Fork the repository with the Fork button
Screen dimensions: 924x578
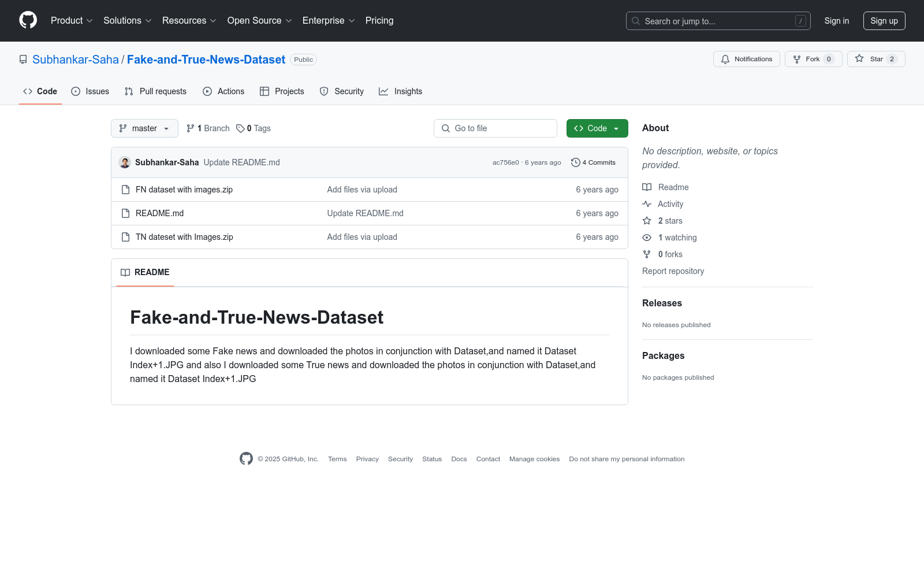[x=814, y=59]
